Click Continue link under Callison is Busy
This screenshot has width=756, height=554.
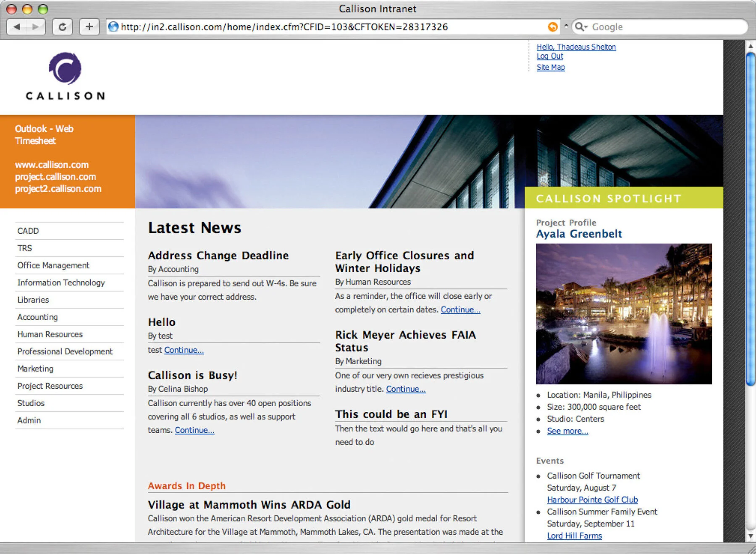[194, 430]
